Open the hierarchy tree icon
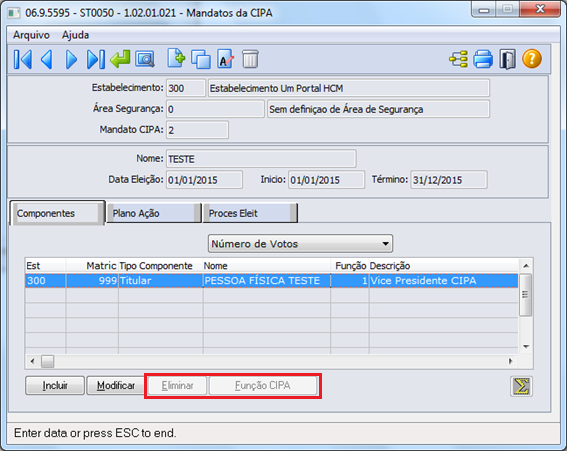 [459, 59]
